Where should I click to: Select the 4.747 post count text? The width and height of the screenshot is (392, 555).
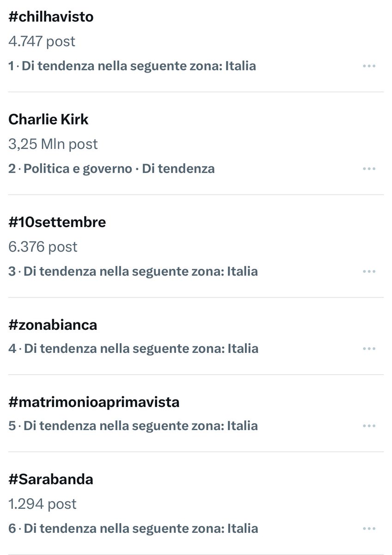(x=42, y=42)
